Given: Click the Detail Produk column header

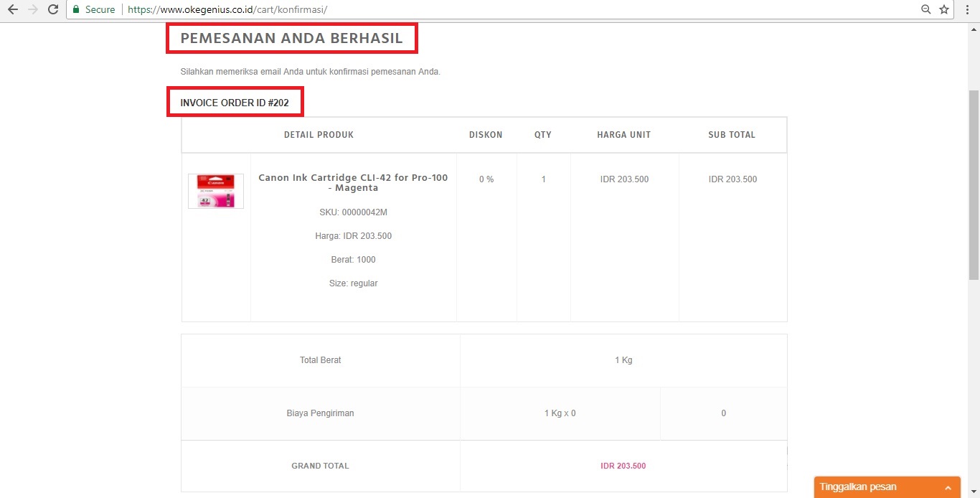Looking at the screenshot, I should coord(319,135).
